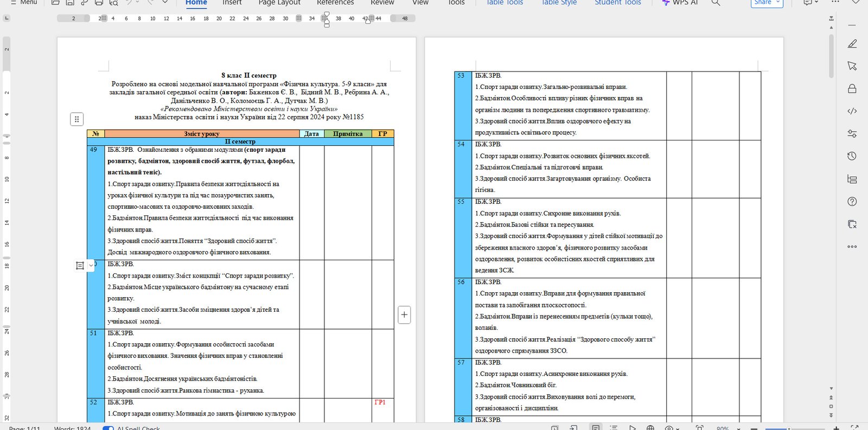868x430 pixels.
Task: Click the fullscreen expand icon
Action: pyautogui.click(x=854, y=428)
